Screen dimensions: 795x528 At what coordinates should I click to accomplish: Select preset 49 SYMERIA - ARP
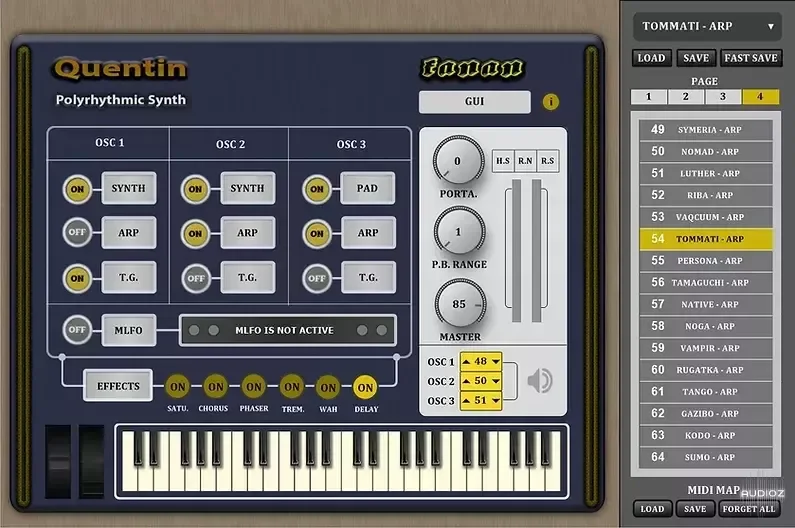pos(706,130)
